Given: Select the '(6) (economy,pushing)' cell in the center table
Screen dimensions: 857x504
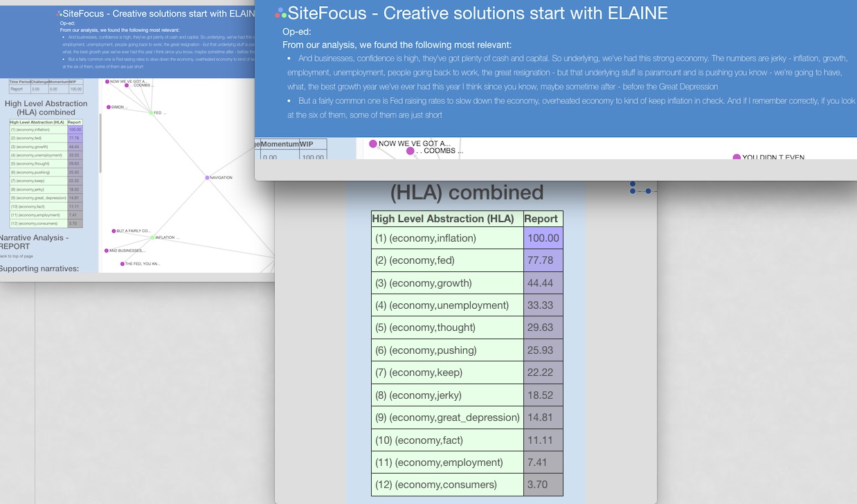Looking at the screenshot, I should pyautogui.click(x=447, y=350).
